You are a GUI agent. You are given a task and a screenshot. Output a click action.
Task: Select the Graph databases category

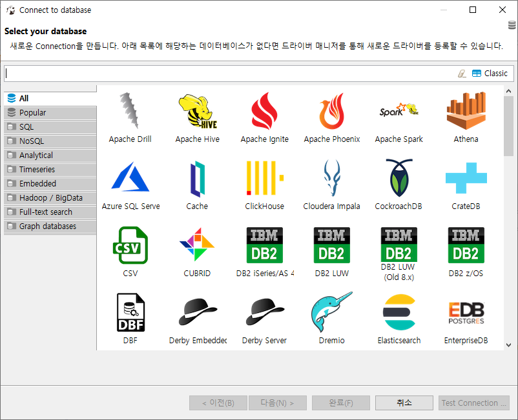pyautogui.click(x=50, y=226)
